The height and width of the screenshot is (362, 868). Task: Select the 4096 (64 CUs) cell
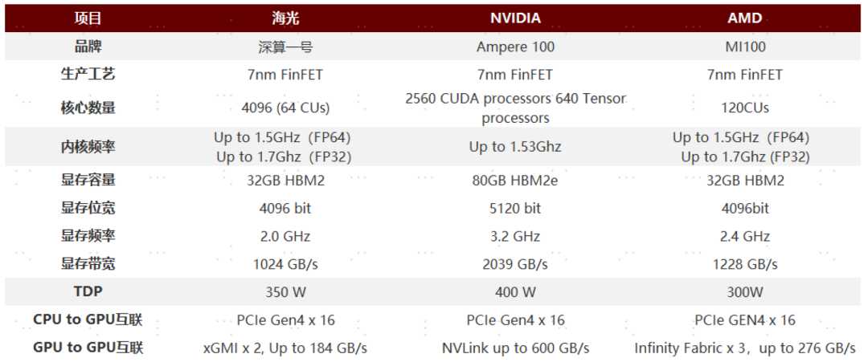point(286,108)
